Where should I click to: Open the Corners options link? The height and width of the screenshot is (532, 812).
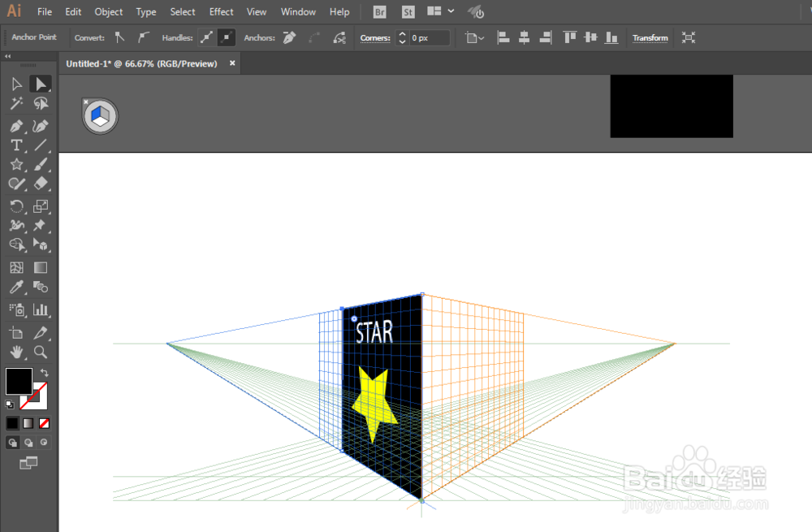point(375,38)
